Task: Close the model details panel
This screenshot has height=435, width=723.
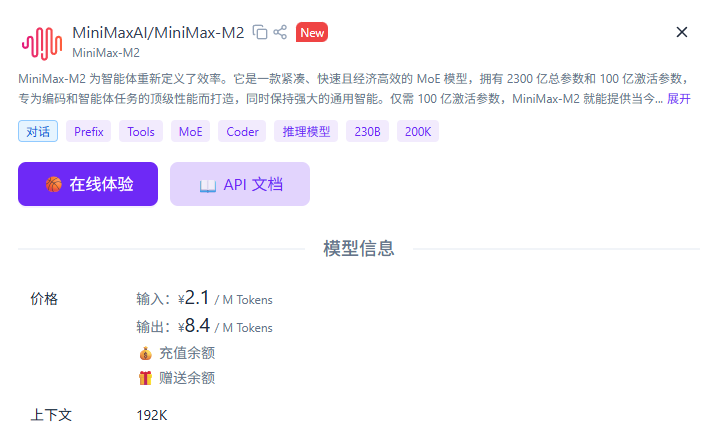Action: click(x=682, y=32)
